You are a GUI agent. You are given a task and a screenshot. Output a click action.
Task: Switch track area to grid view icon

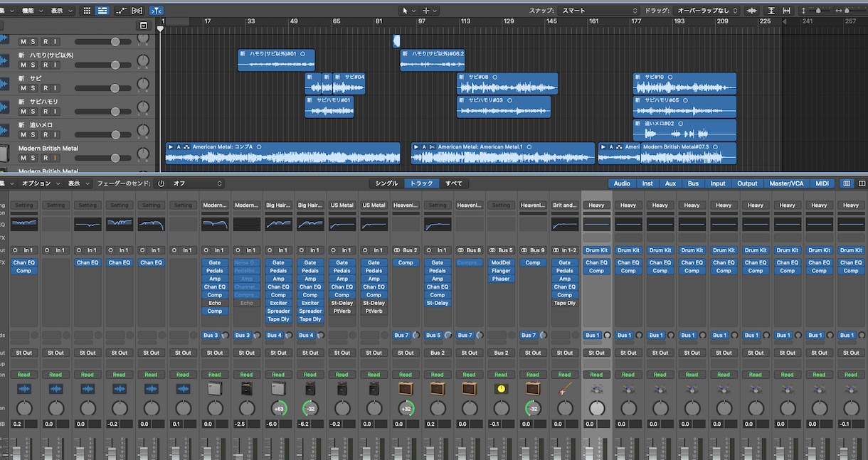click(87, 11)
